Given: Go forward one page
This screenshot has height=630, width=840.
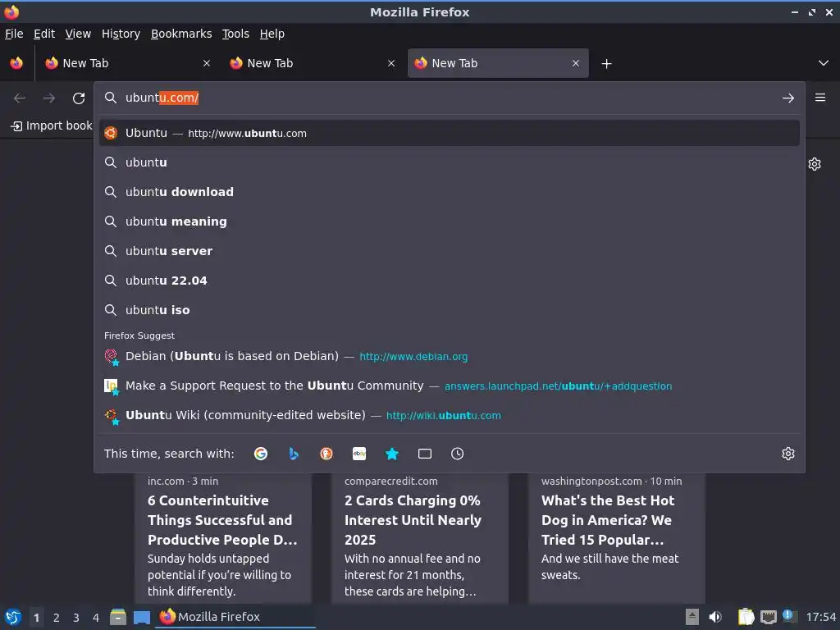Looking at the screenshot, I should point(49,98).
